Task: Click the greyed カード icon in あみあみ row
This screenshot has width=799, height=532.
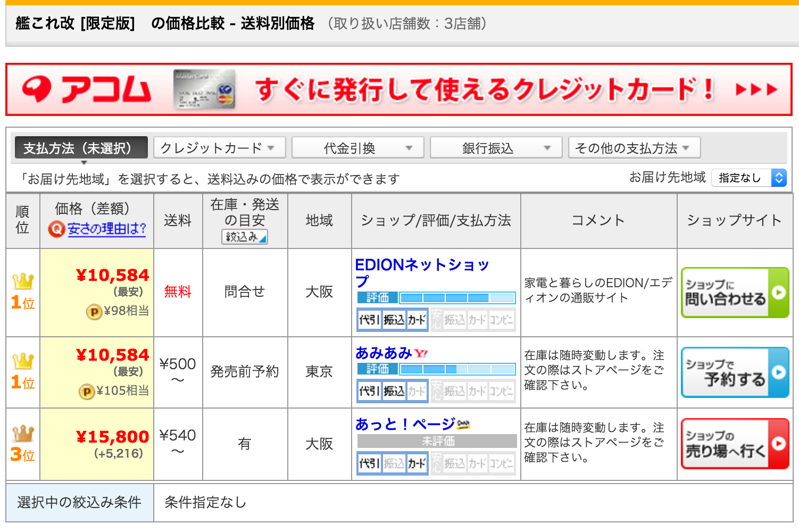Action: pos(417,391)
